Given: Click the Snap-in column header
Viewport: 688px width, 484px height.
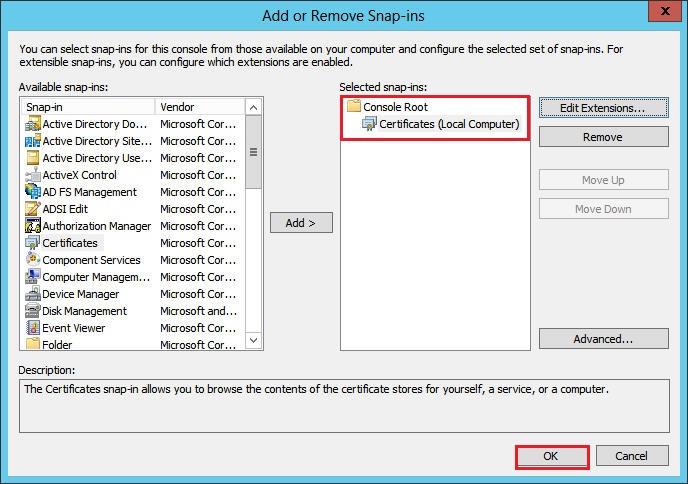Looking at the screenshot, I should tap(88, 107).
